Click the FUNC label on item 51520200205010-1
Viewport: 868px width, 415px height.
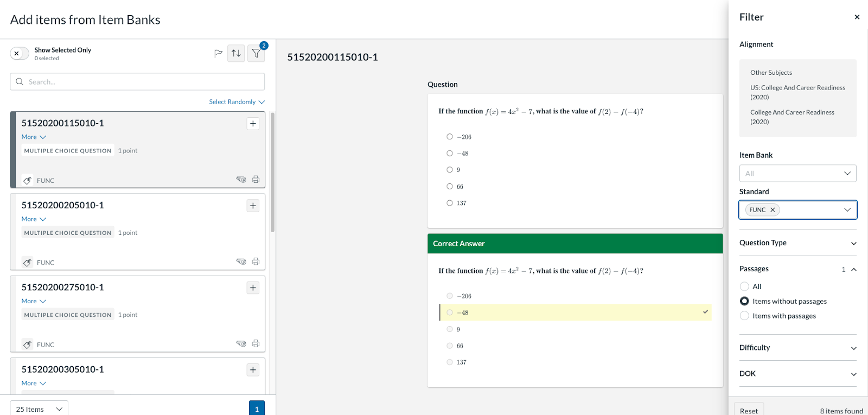pyautogui.click(x=46, y=263)
